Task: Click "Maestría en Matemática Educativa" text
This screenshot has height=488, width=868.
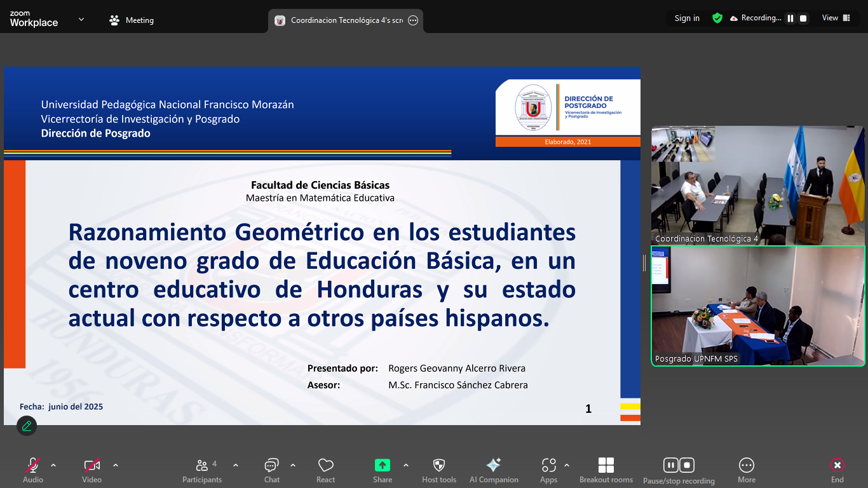Action: (320, 198)
